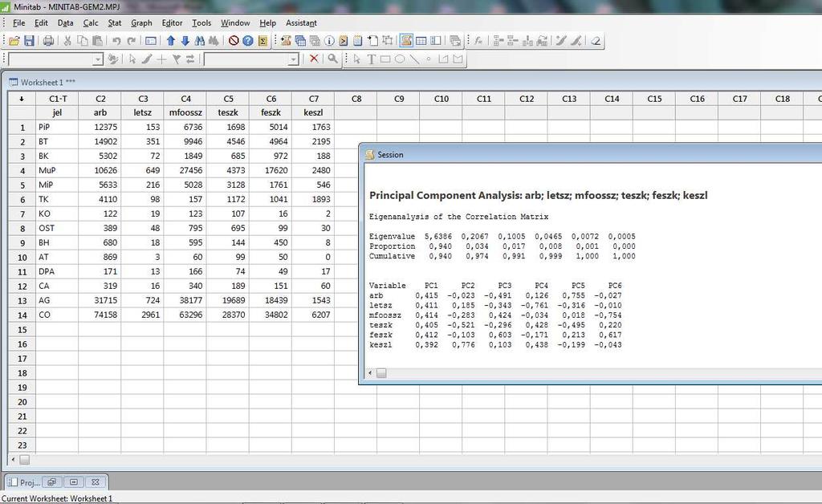Viewport: 822px width, 504px height.
Task: Click the Show Info circle icon
Action: coord(329,41)
